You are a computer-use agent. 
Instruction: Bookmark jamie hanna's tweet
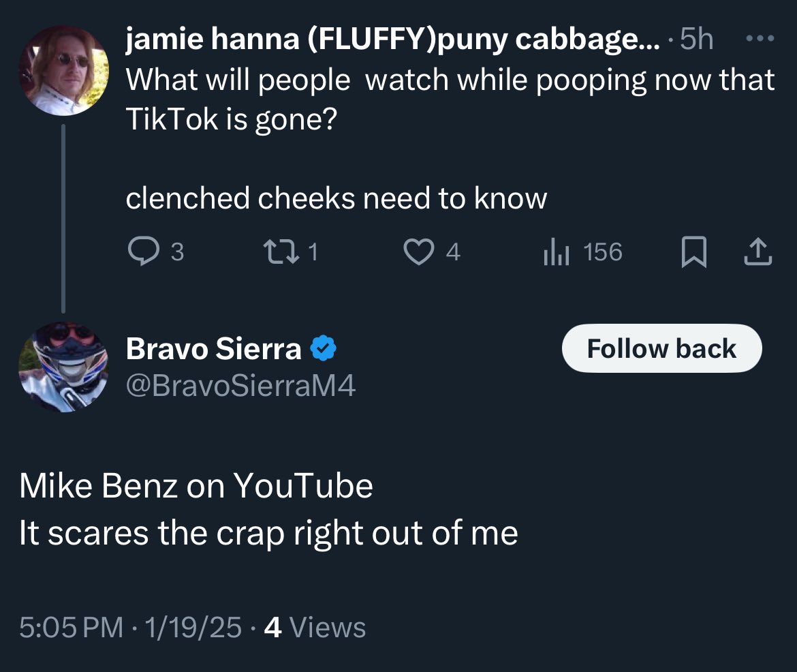pos(693,253)
